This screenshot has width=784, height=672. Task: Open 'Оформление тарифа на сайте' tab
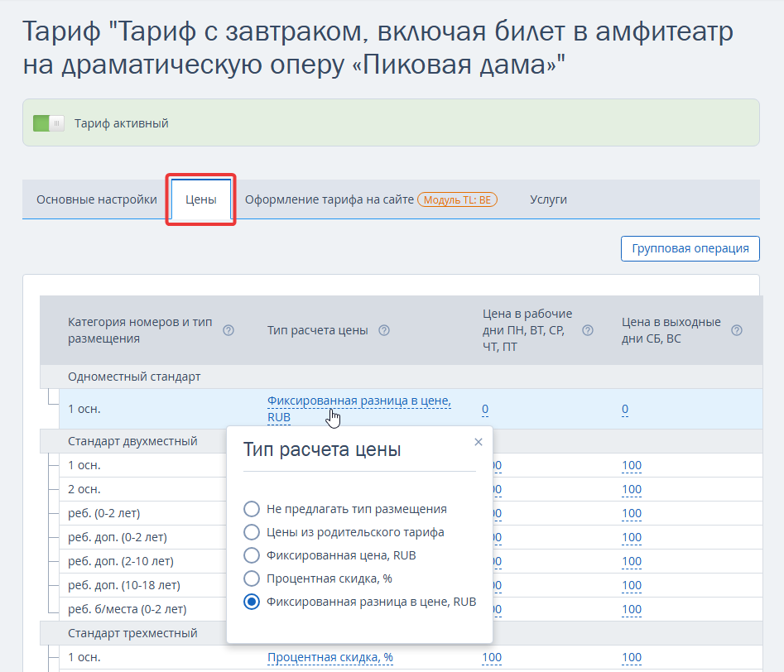click(329, 199)
